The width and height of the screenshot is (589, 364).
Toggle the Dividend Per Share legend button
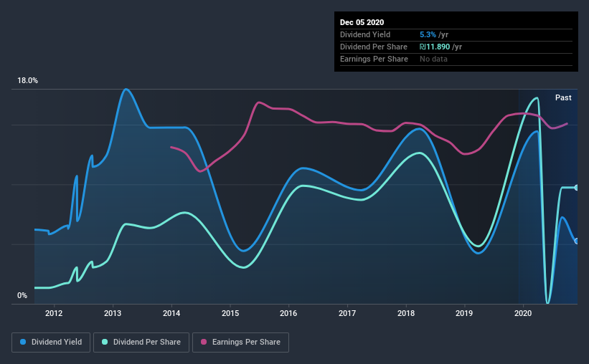[141, 343]
